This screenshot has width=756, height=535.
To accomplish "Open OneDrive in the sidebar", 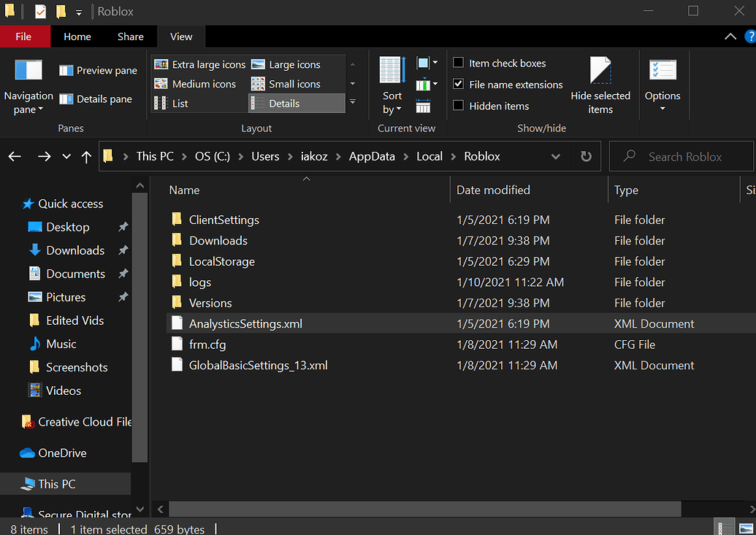I will 61,453.
